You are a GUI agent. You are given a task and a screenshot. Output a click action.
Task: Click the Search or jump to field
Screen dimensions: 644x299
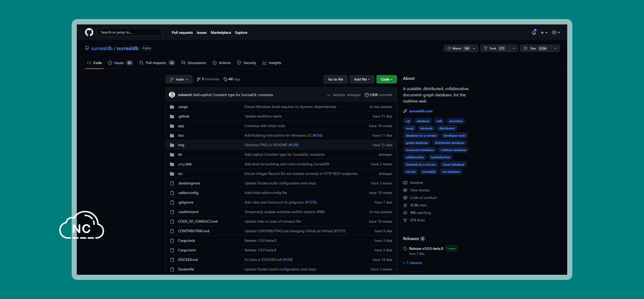click(x=132, y=32)
